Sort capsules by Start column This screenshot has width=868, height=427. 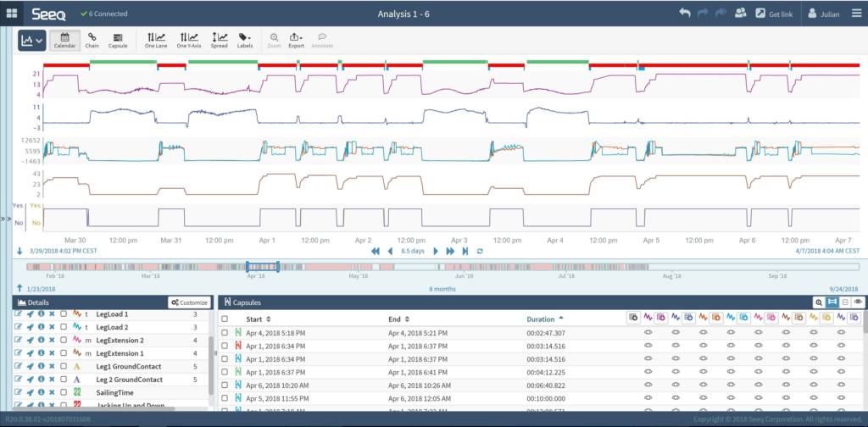(259, 319)
